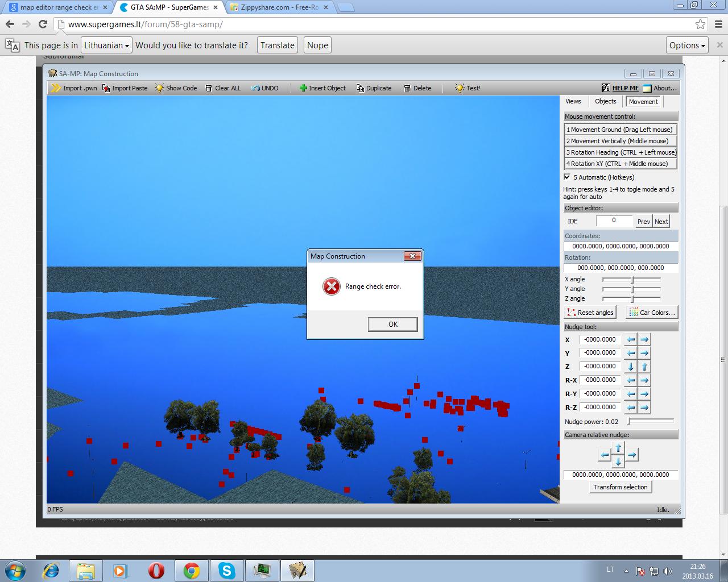The width and height of the screenshot is (728, 582).
Task: Click Duplicate toolbar button
Action: (x=374, y=88)
